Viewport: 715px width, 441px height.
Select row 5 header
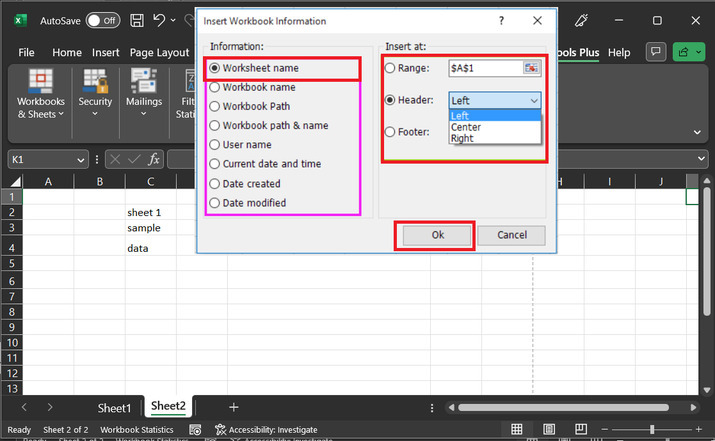[x=11, y=264]
